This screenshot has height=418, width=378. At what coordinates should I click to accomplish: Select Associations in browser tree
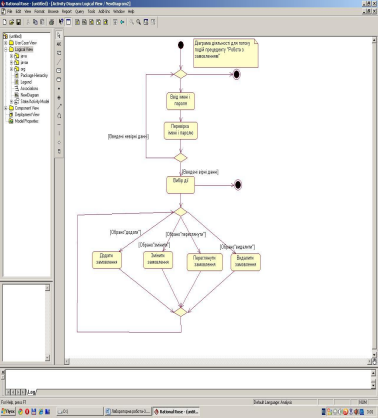click(29, 88)
